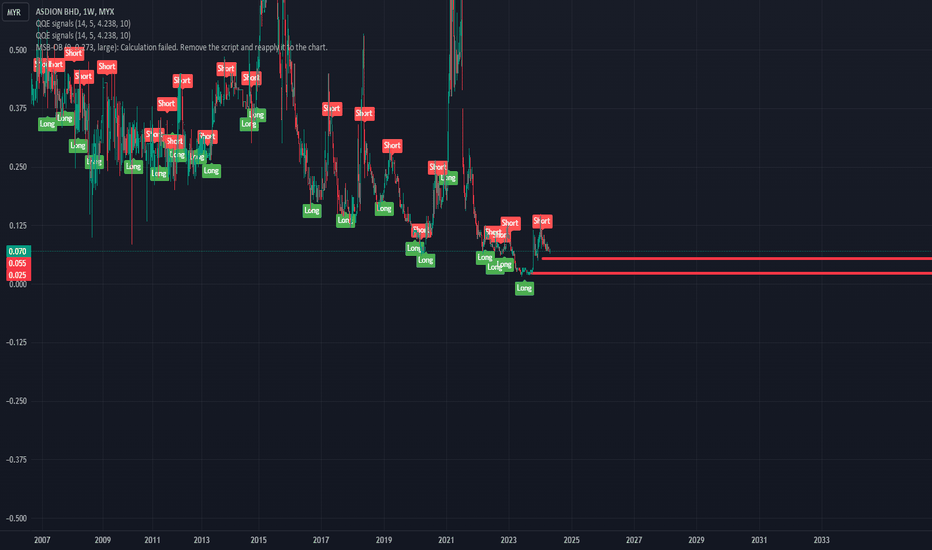The width and height of the screenshot is (932, 550).
Task: Select the ASDION BHD, 1W, MYX title
Action: 75,11
